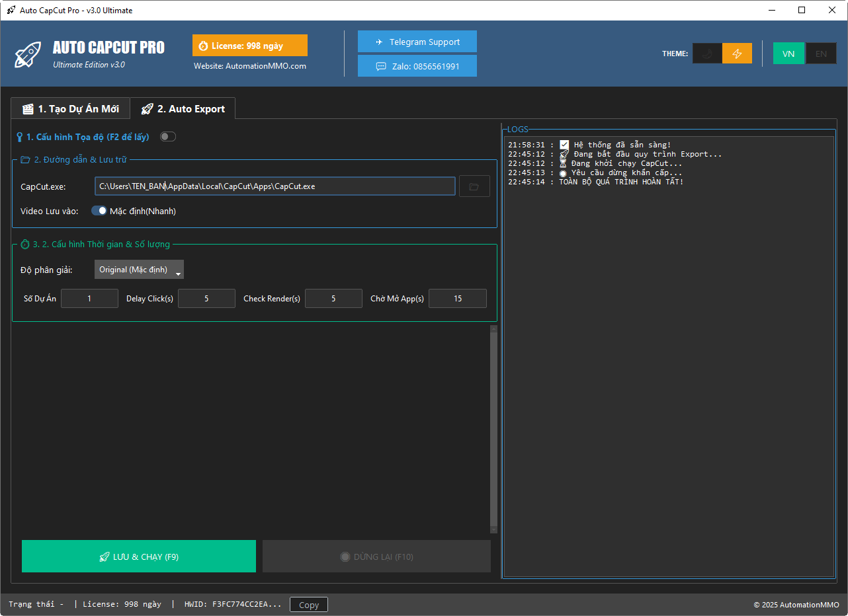The width and height of the screenshot is (848, 616).
Task: Click log line 'Yêu cầu dừng khẩn cấp...'
Action: point(595,173)
